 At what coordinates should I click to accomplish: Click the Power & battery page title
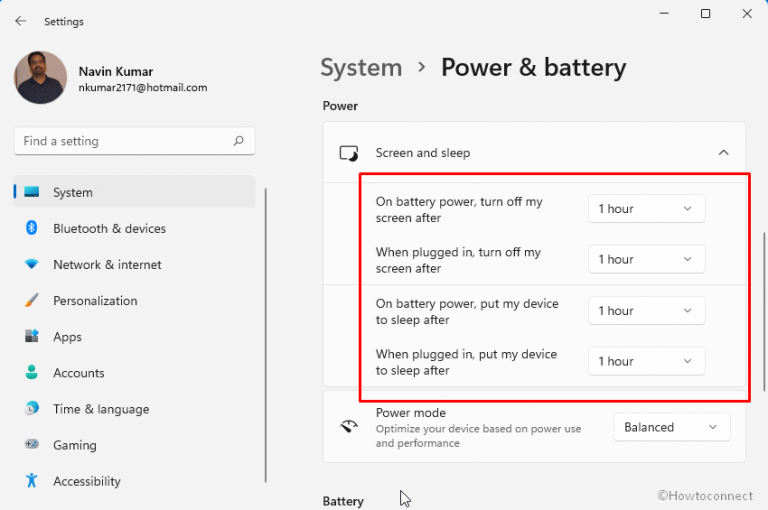coord(533,68)
